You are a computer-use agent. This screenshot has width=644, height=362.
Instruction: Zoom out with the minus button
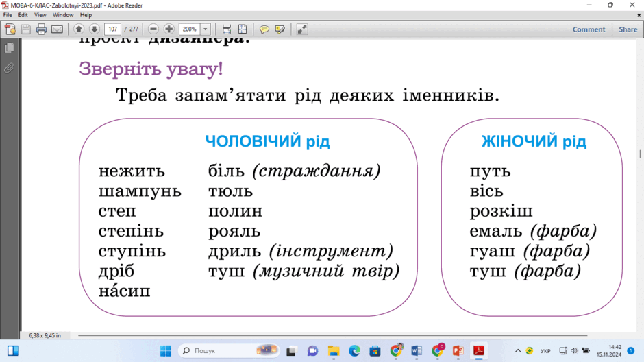coord(153,29)
